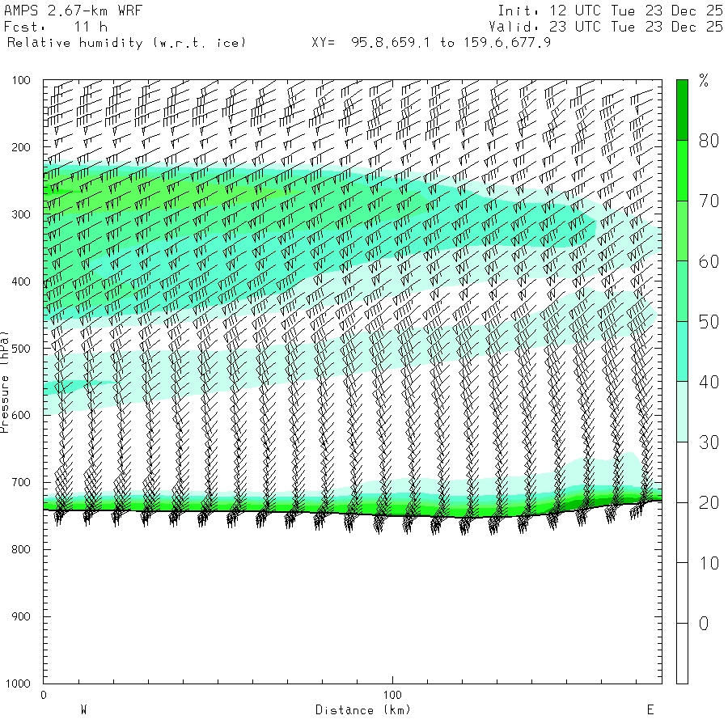Click the '%' unit label above the colorbar
This screenshot has height=728, width=728.
point(704,81)
